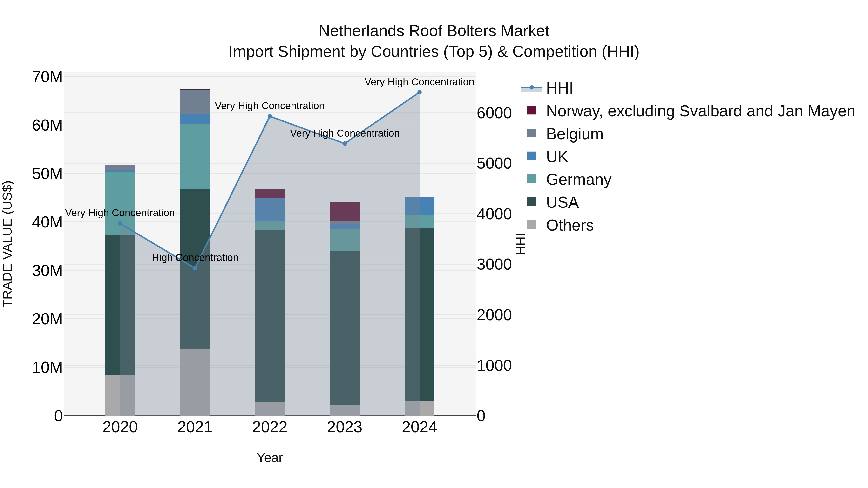The height and width of the screenshot is (488, 868).
Task: Click the 2020 HHI data point marker
Action: [120, 224]
